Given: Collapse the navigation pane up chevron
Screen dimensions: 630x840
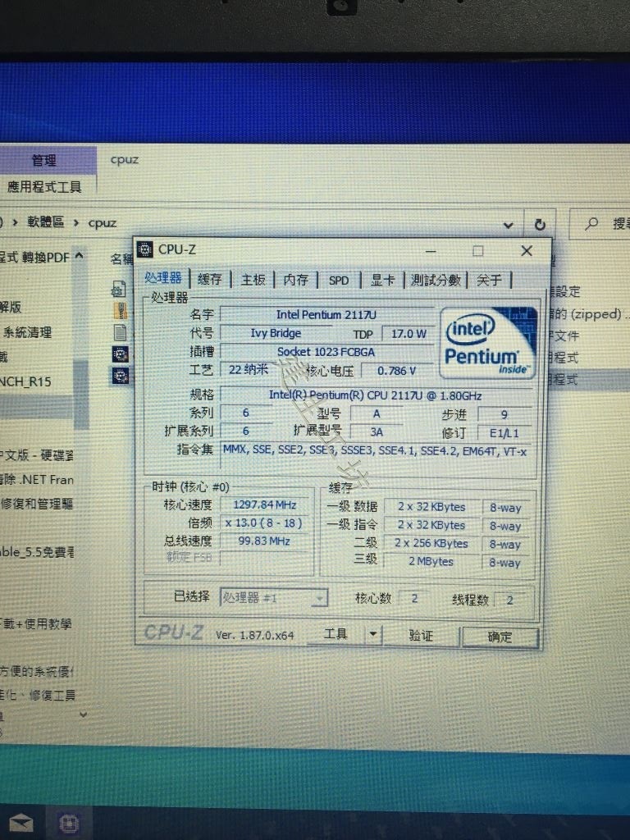Looking at the screenshot, I should pos(80,256).
